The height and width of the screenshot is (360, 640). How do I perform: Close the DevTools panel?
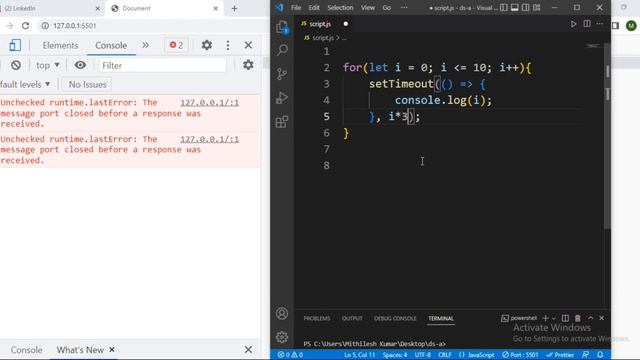click(x=248, y=45)
